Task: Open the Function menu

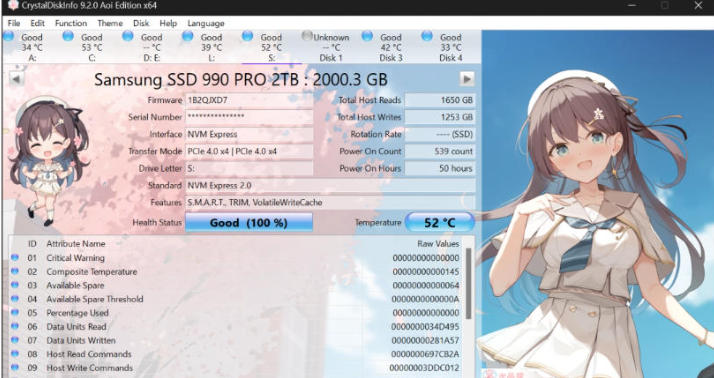Action: [x=71, y=23]
